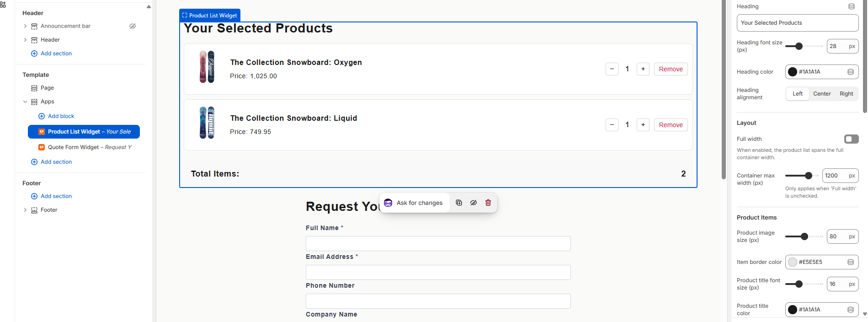Click Add section under Footer group
This screenshot has width=868, height=322.
pos(51,196)
